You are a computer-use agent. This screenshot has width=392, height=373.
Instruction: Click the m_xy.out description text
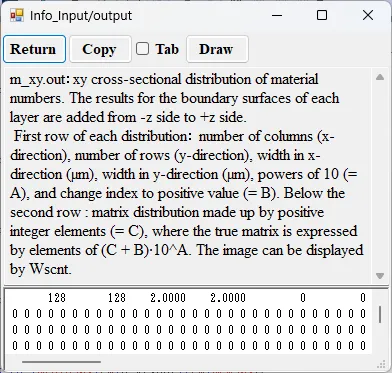(x=187, y=174)
